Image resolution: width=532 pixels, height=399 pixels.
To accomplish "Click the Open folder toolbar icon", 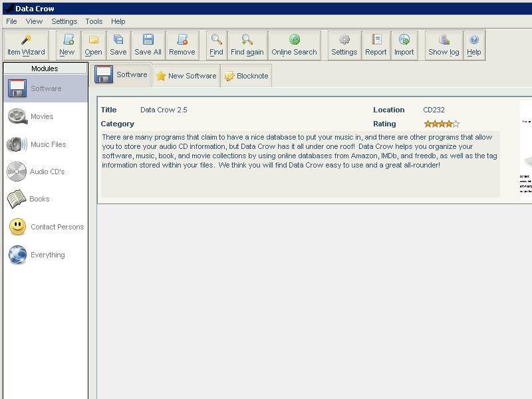I will pyautogui.click(x=93, y=45).
